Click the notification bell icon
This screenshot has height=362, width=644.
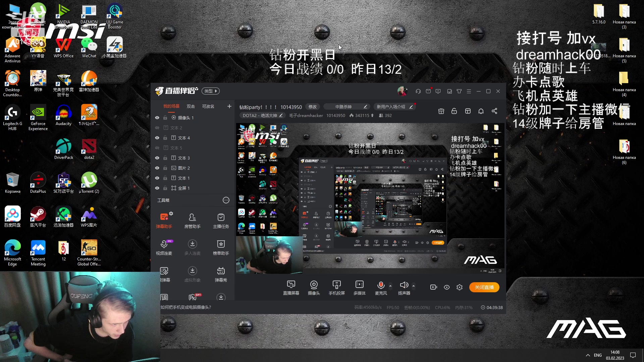tap(481, 111)
